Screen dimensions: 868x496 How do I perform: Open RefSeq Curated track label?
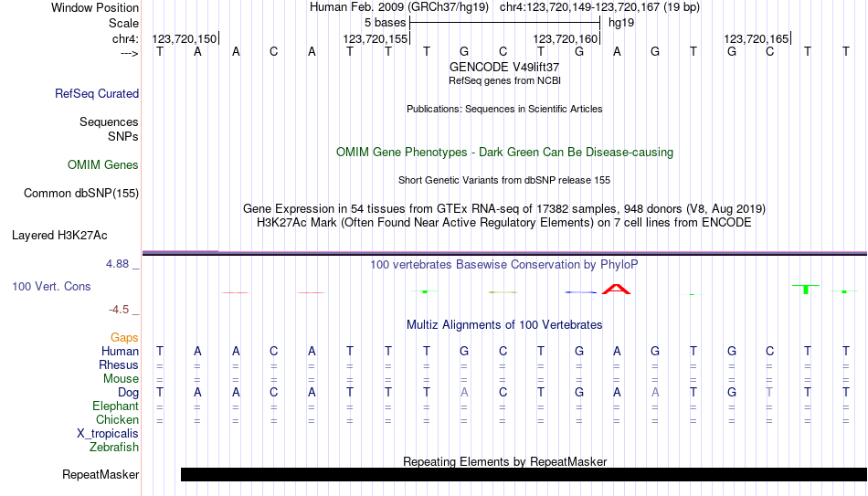pyautogui.click(x=96, y=93)
